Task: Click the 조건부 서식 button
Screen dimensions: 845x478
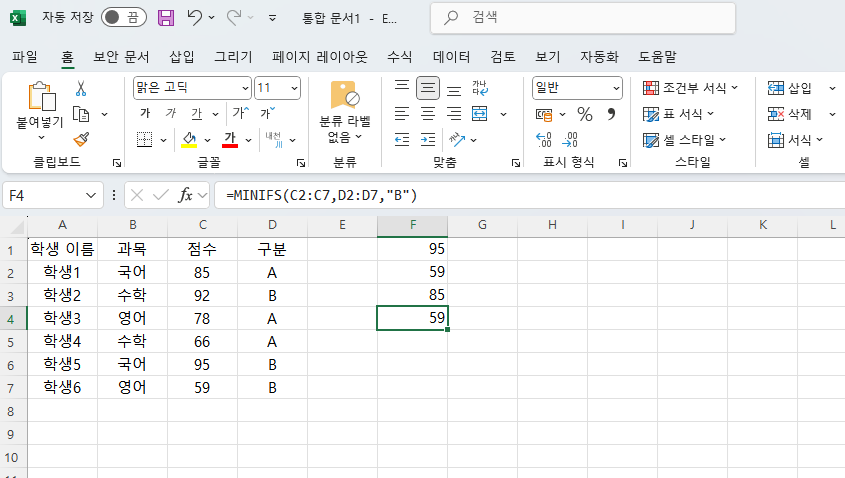Action: [690, 88]
